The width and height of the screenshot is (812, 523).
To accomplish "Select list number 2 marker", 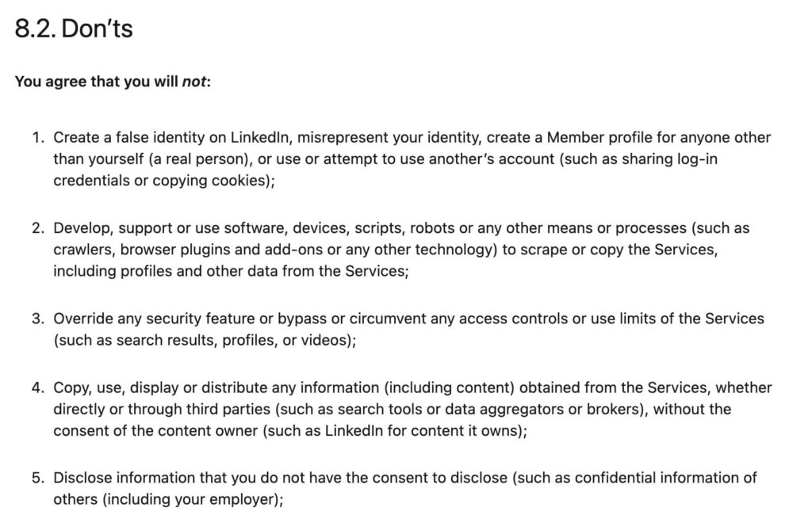I will (38, 228).
